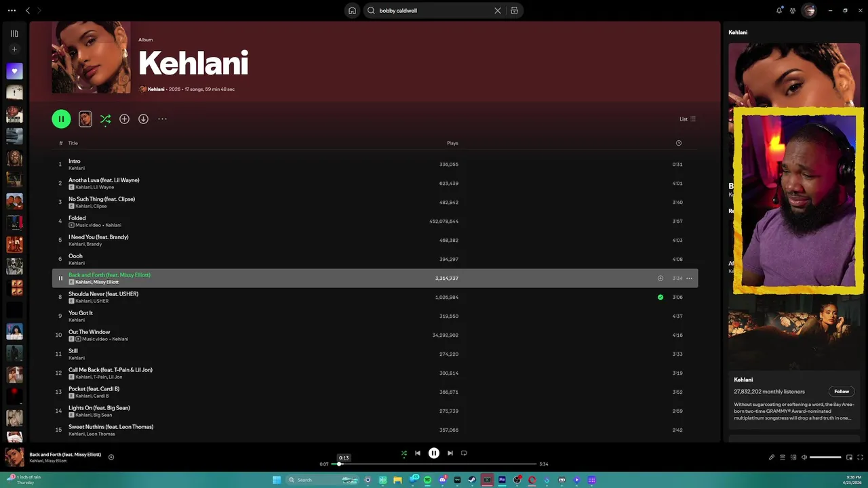Add Kehlani album to Your Library
The height and width of the screenshot is (488, 868).
coord(124,119)
